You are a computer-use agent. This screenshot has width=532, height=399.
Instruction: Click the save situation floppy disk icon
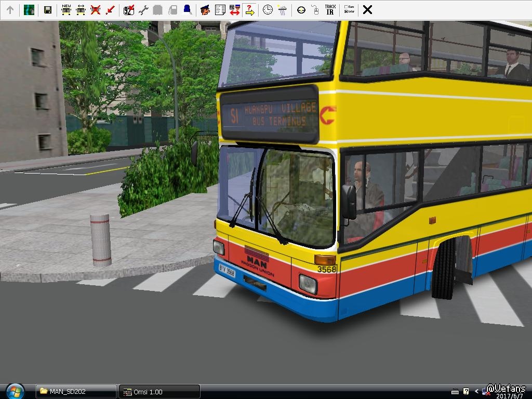coord(47,10)
